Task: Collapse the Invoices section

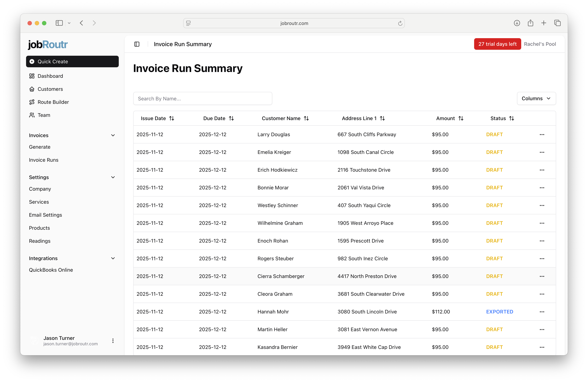Action: 113,135
